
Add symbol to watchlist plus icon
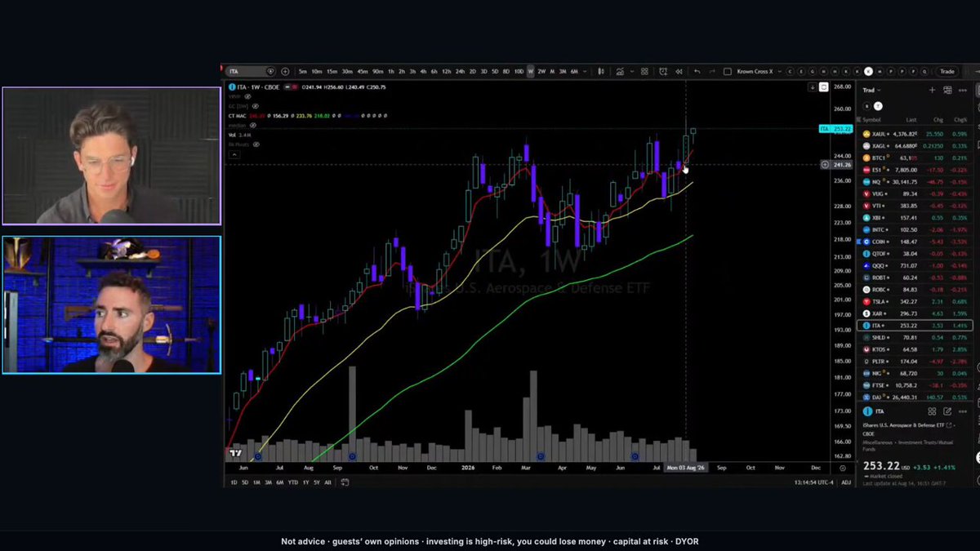(x=933, y=90)
